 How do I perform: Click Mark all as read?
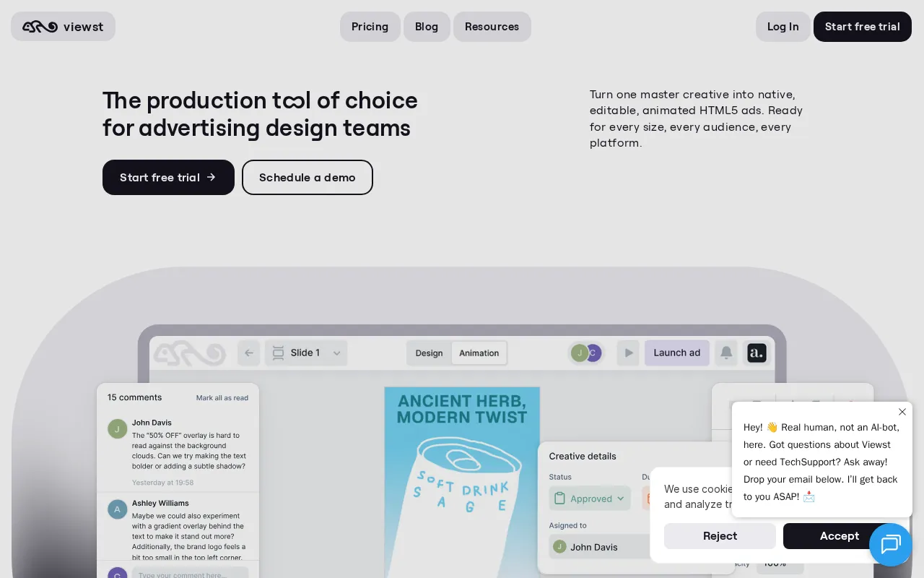222,398
